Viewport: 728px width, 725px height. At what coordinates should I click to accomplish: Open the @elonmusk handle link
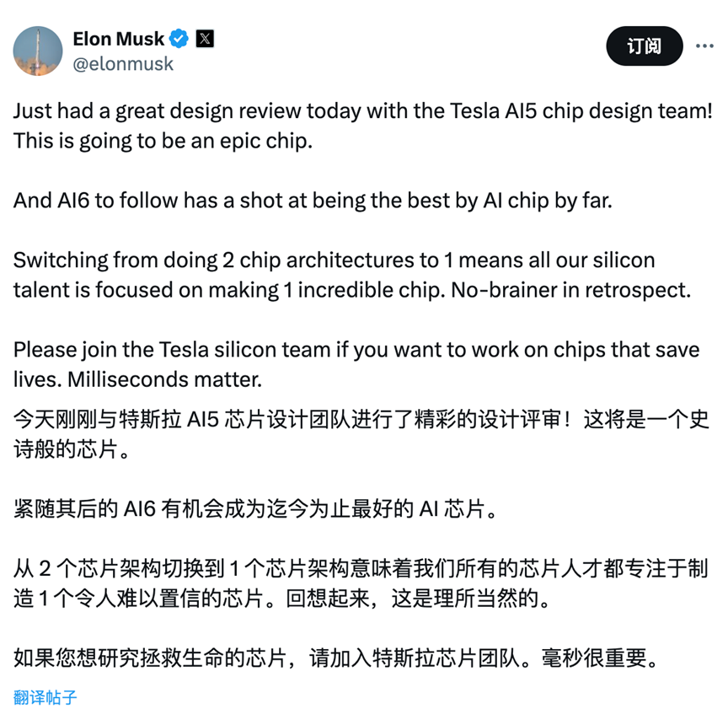[x=123, y=63]
